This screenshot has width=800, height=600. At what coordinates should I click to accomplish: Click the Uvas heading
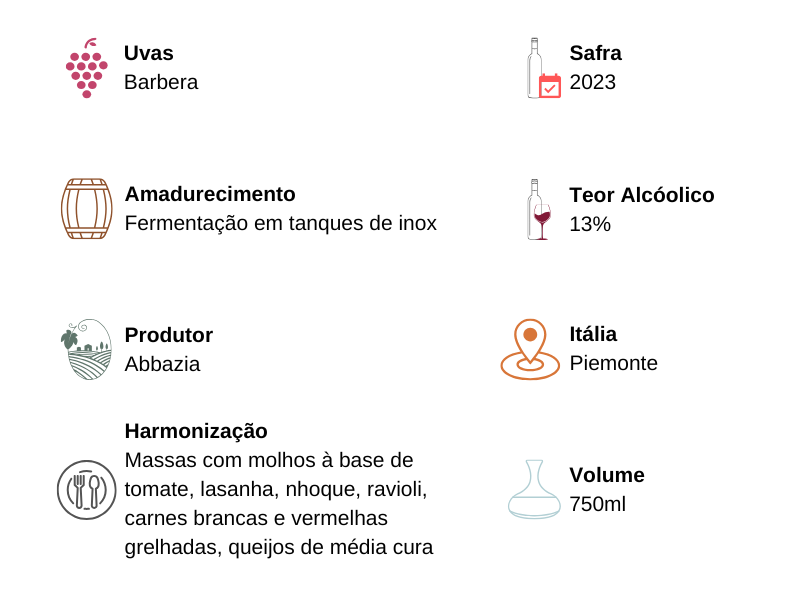pos(149,53)
